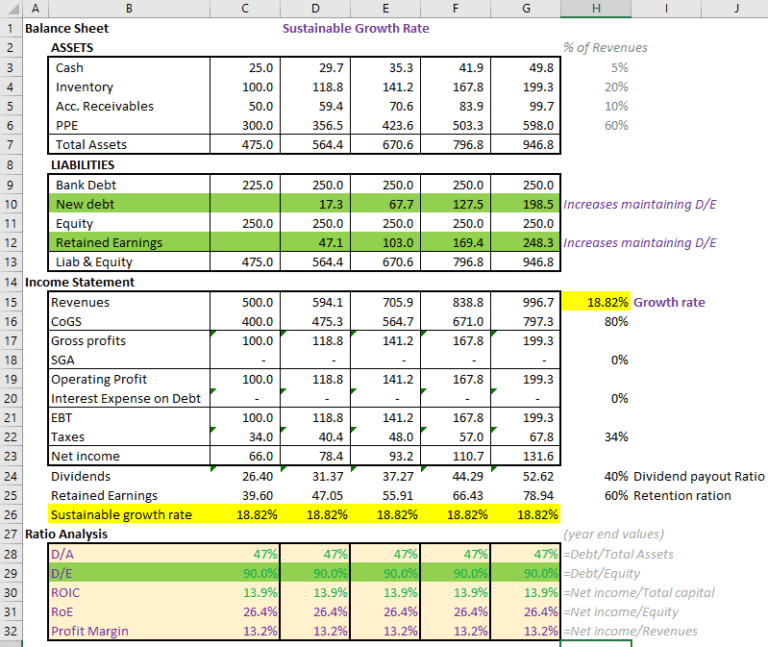Click the green 'New debt' label cell
This screenshot has width=768, height=647.
(x=129, y=204)
